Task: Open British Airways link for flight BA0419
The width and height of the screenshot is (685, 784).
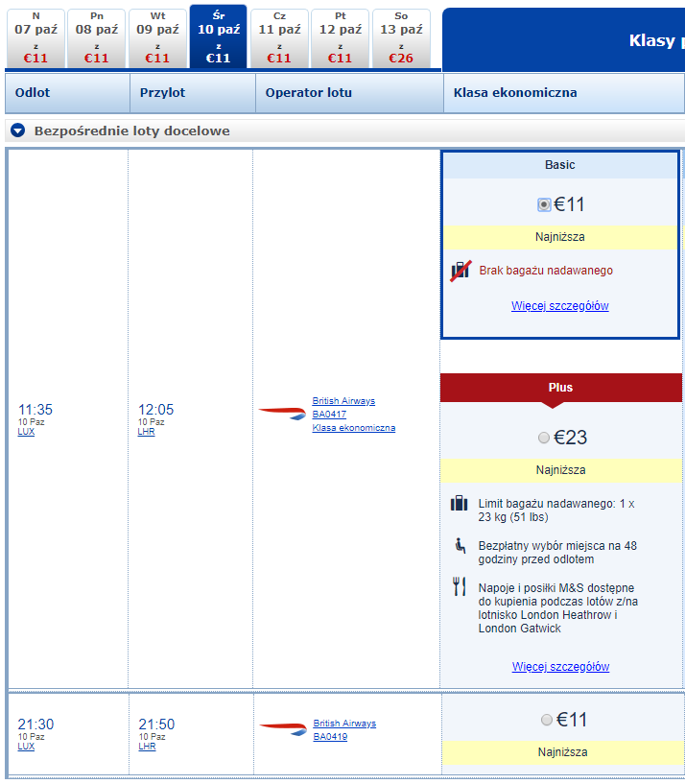Action: coord(344,724)
